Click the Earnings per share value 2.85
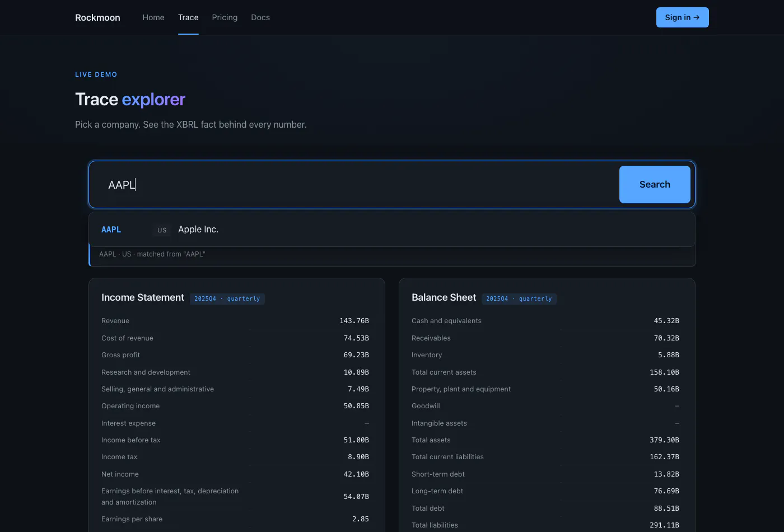The height and width of the screenshot is (532, 784). 361,519
